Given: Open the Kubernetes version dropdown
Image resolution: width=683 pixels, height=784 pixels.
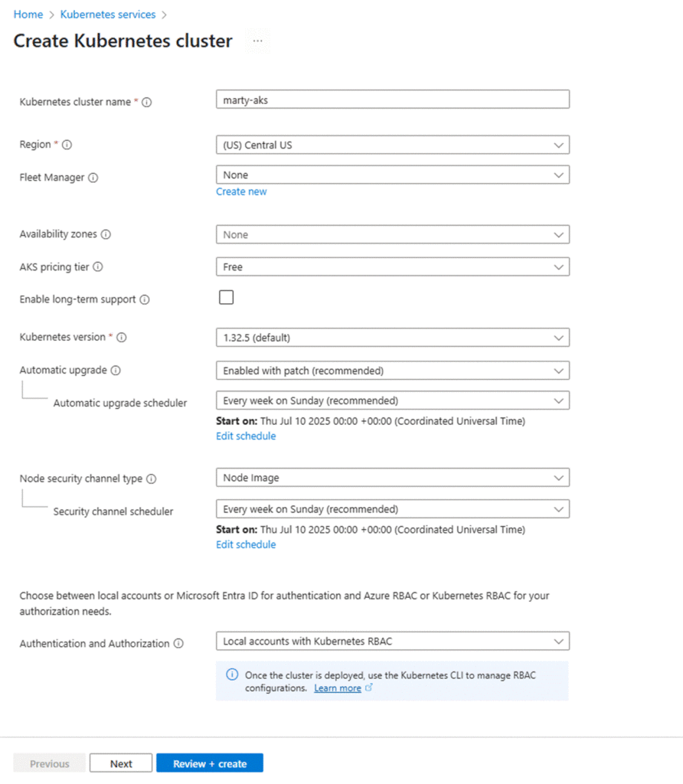Looking at the screenshot, I should pyautogui.click(x=392, y=338).
